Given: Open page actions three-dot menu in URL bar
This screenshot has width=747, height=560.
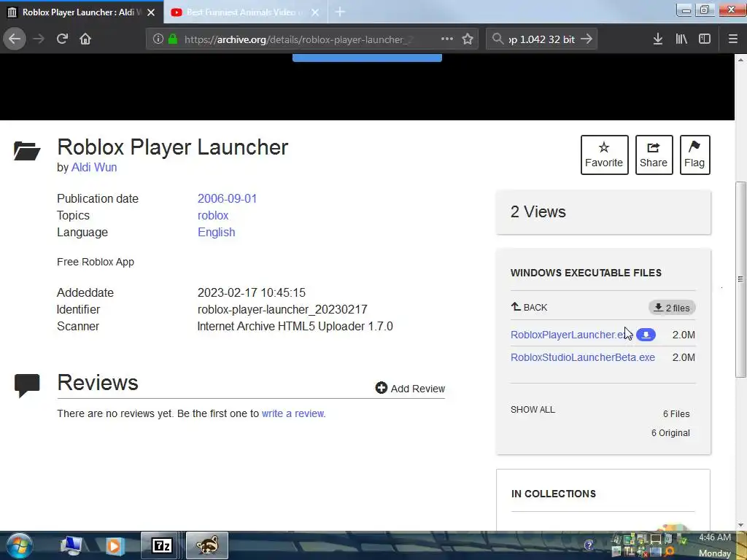Looking at the screenshot, I should pyautogui.click(x=447, y=39).
